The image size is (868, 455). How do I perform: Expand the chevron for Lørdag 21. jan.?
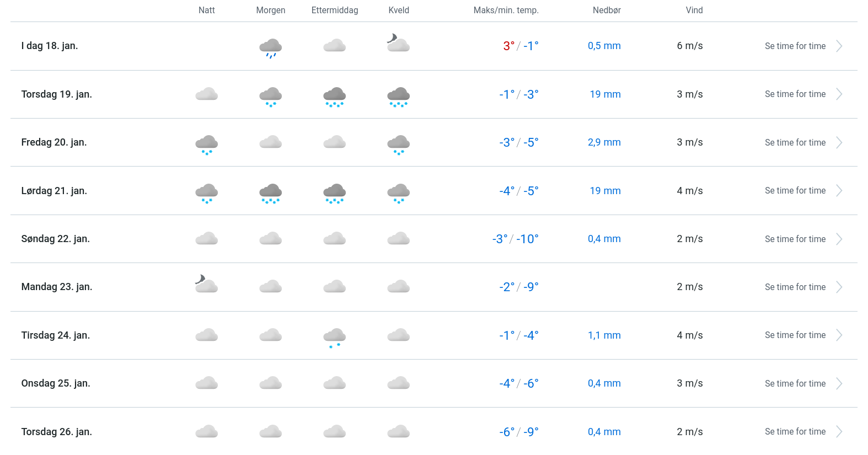(x=839, y=191)
